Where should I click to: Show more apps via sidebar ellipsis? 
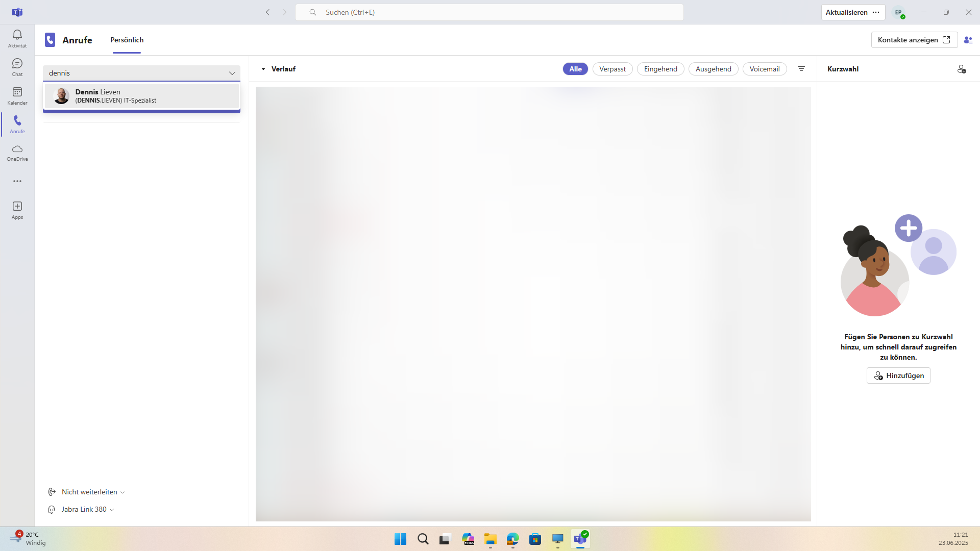(x=17, y=181)
